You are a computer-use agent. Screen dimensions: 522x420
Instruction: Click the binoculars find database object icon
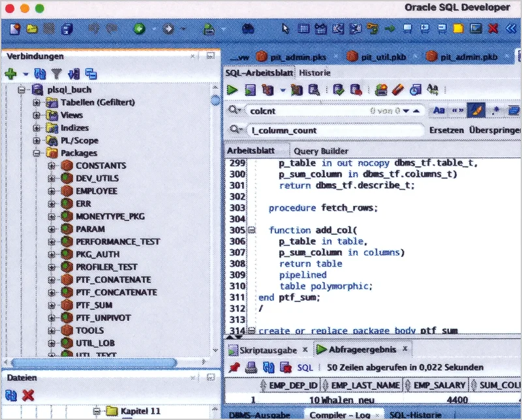point(247,29)
